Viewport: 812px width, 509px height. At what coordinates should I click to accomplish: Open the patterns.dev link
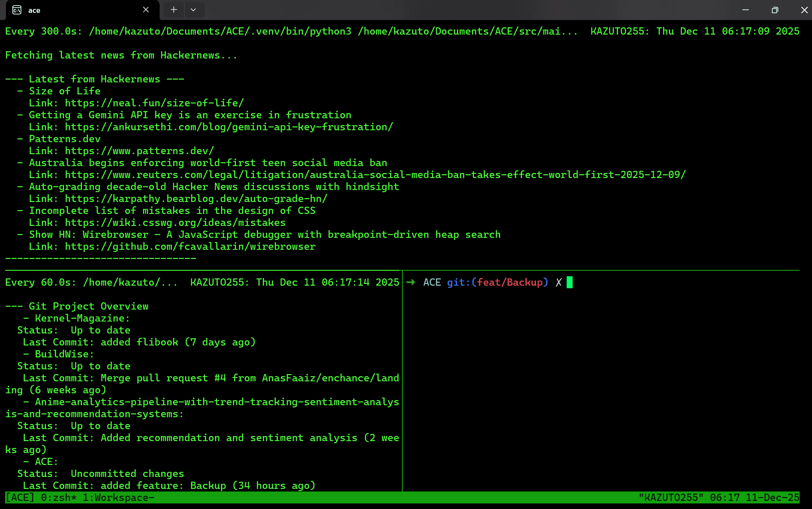point(139,151)
